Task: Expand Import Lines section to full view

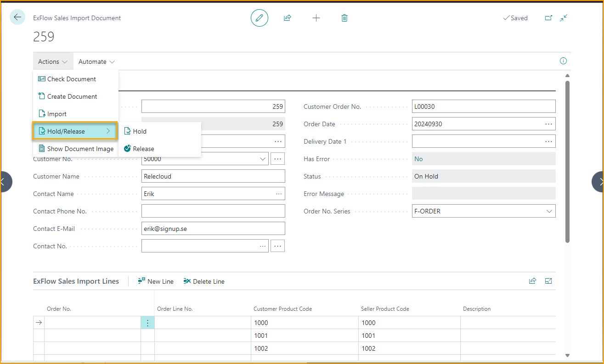Action: tap(548, 281)
